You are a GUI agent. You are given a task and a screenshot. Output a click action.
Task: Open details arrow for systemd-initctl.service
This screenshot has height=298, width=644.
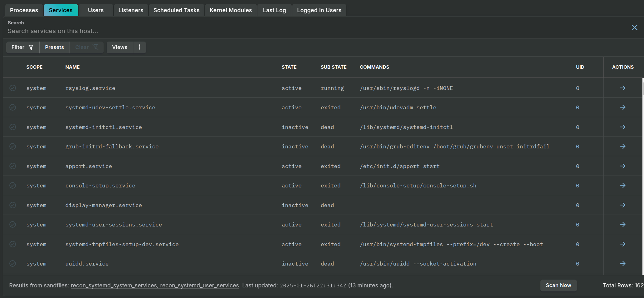click(623, 127)
